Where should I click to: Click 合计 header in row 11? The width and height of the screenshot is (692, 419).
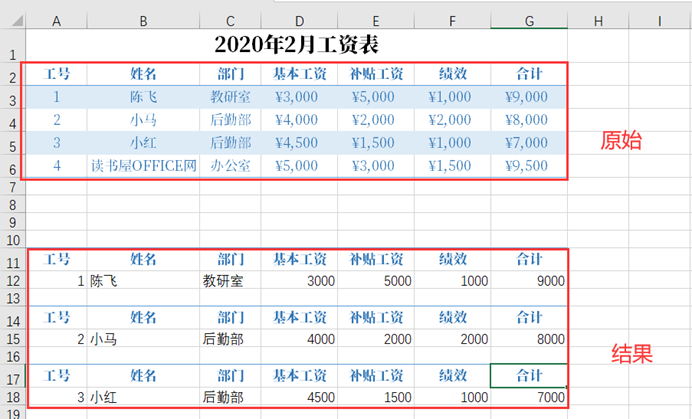[x=529, y=259]
